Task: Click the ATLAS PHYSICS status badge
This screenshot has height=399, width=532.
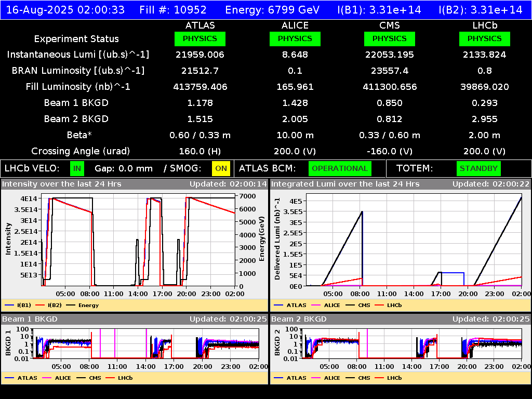Action: 200,38
